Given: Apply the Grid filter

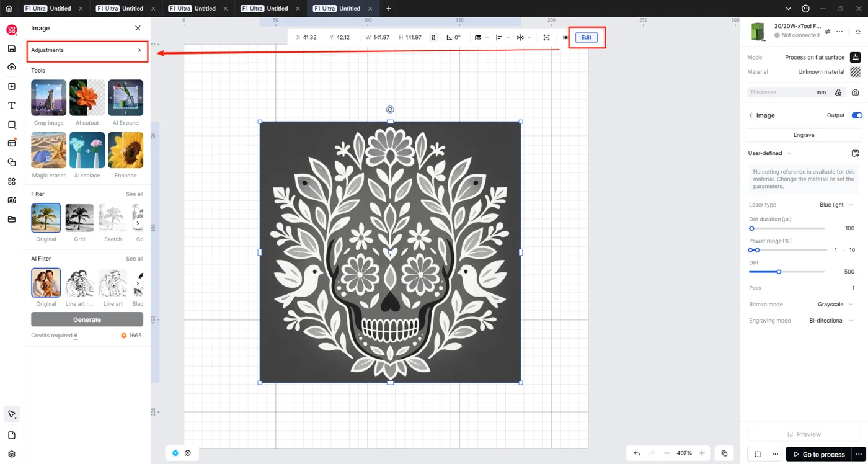Looking at the screenshot, I should [79, 218].
